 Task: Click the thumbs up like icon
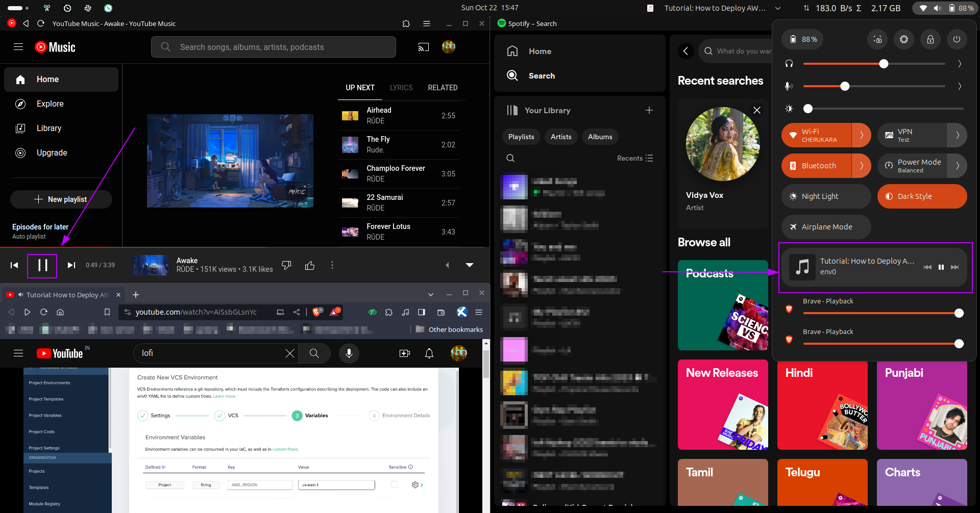pyautogui.click(x=309, y=265)
